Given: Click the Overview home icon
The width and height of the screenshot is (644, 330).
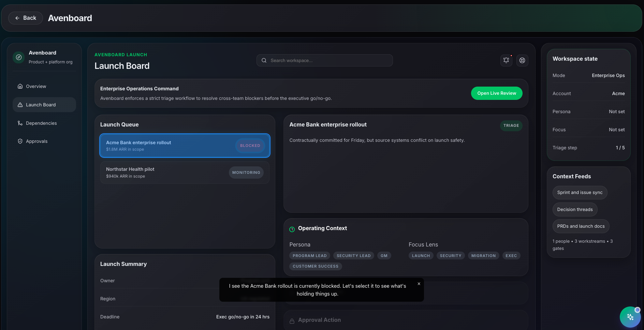Looking at the screenshot, I should click(x=20, y=86).
